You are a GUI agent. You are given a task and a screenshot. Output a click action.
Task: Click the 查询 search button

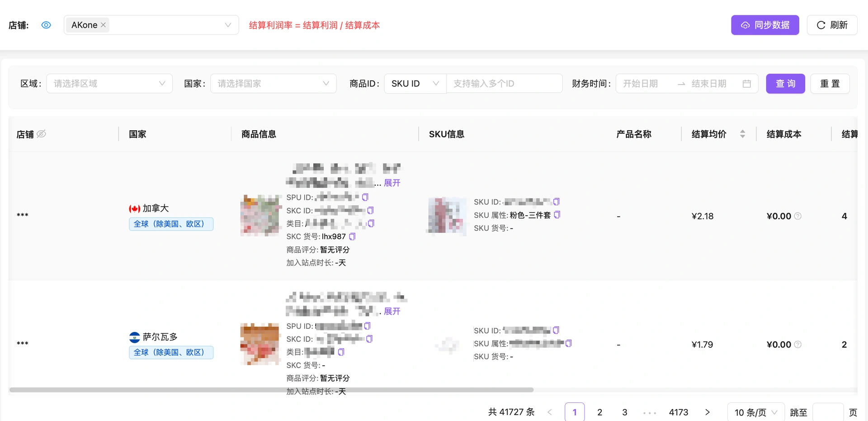(785, 84)
